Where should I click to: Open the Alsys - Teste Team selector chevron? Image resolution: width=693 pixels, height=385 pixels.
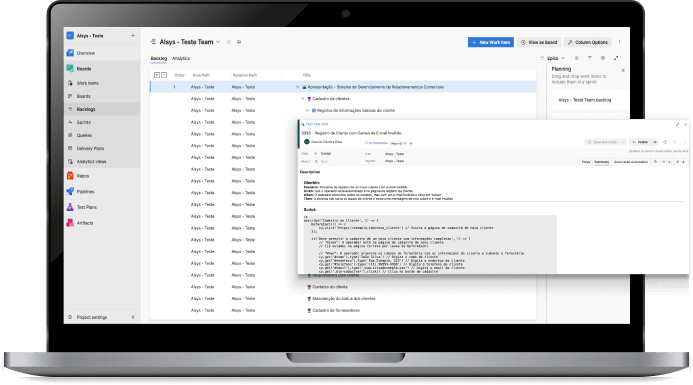[218, 42]
